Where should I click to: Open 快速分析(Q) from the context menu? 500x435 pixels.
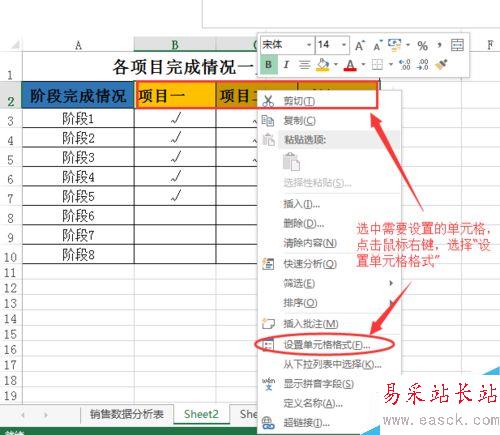click(330, 264)
